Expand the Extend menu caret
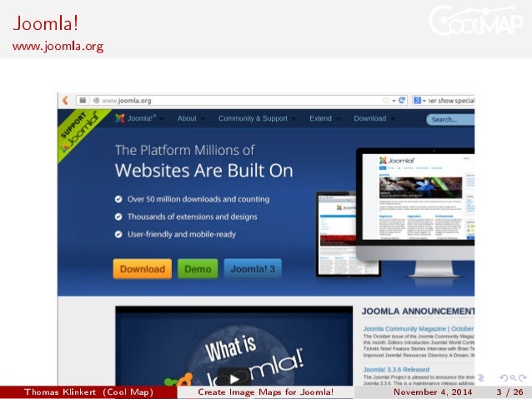This screenshot has width=532, height=399. point(338,118)
